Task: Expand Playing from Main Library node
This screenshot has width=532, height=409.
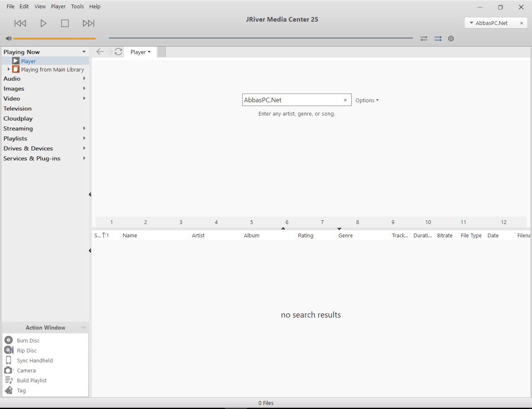Action: 8,69
